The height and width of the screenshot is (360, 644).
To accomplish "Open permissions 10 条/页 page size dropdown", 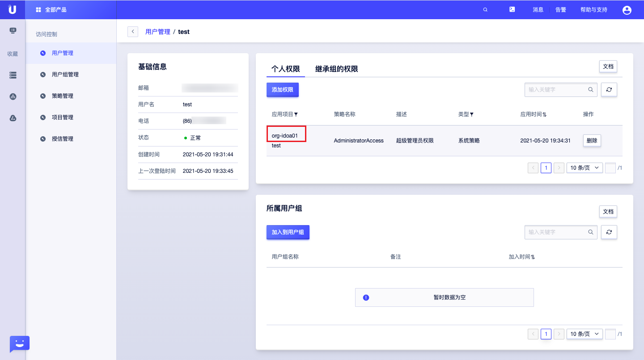I will pos(584,168).
